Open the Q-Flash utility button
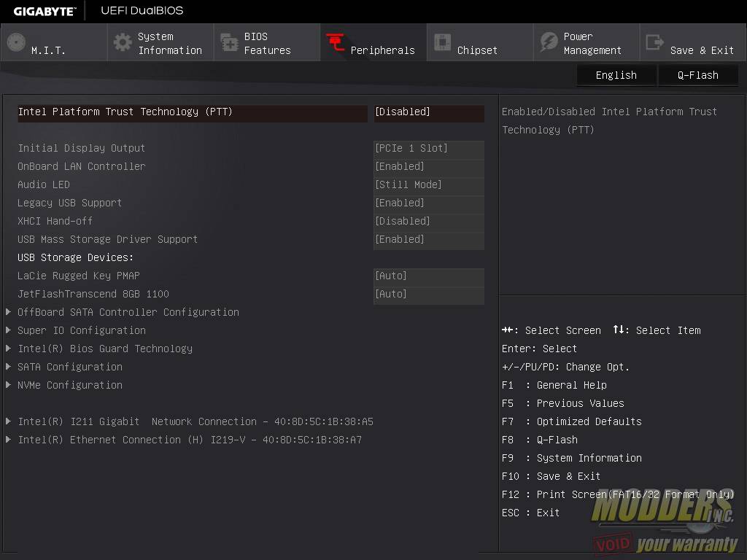Screen dimensions: 747x560 (x=697, y=75)
